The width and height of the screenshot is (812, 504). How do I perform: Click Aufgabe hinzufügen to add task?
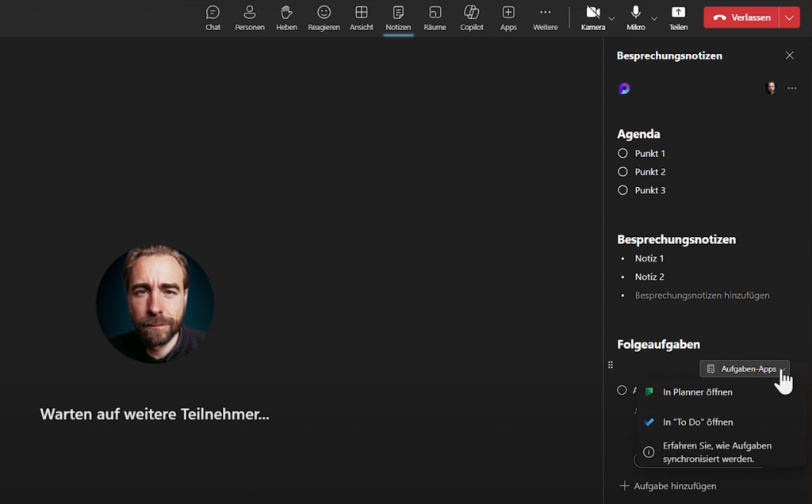tap(668, 486)
